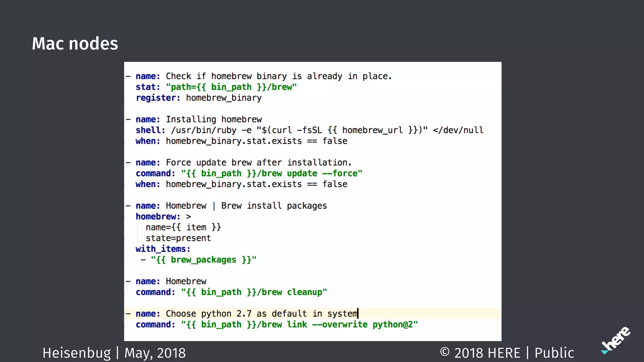The width and height of the screenshot is (644, 362).
Task: Click the 'brew link --overwrite python@2' command line
Action: click(277, 325)
